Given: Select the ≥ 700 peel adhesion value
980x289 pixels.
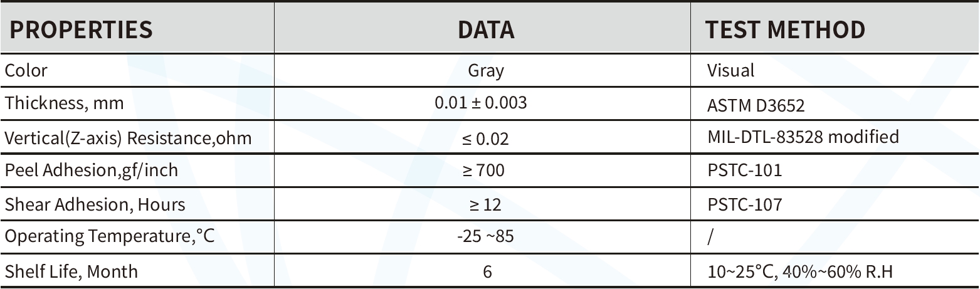Looking at the screenshot, I should pos(483,171).
